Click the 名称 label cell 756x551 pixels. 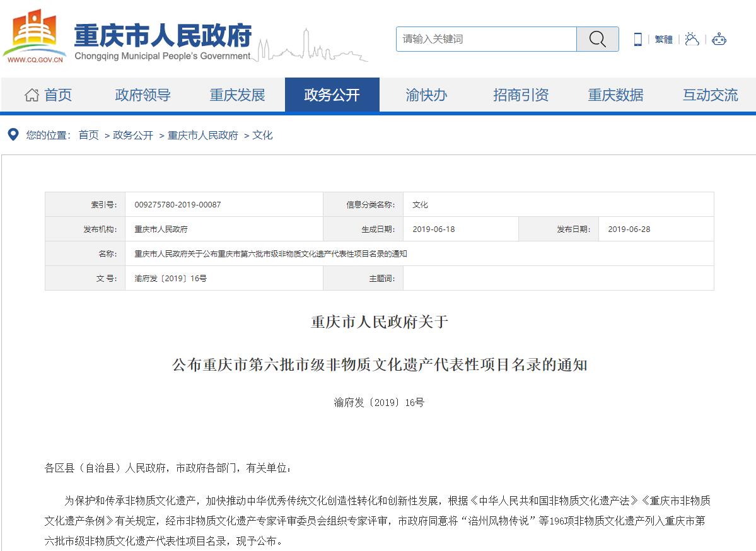(85, 253)
